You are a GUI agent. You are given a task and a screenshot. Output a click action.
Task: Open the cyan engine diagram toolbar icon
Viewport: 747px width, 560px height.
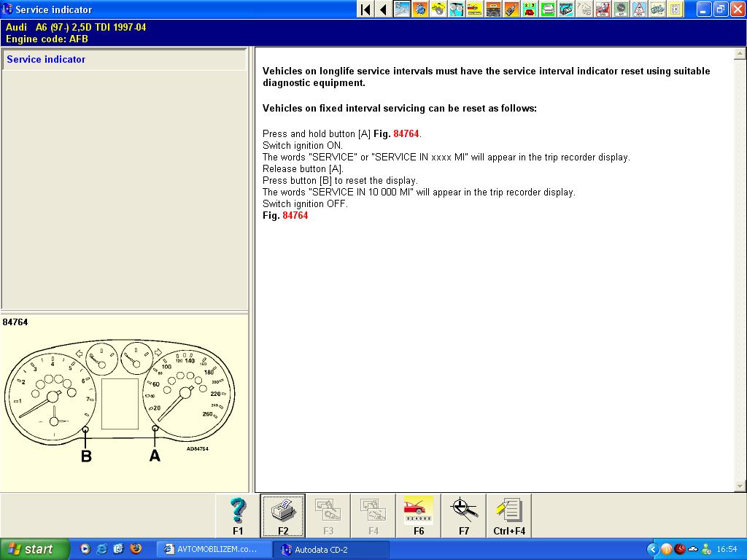click(566, 9)
